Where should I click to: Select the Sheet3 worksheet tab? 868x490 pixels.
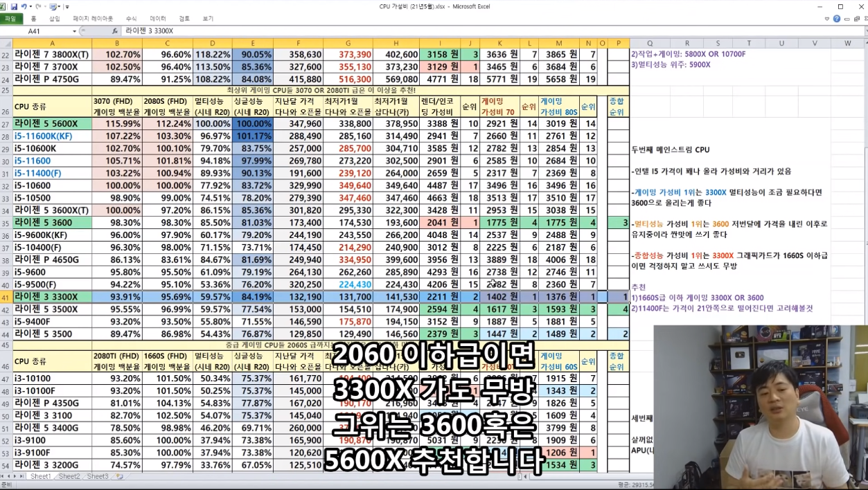coord(97,477)
